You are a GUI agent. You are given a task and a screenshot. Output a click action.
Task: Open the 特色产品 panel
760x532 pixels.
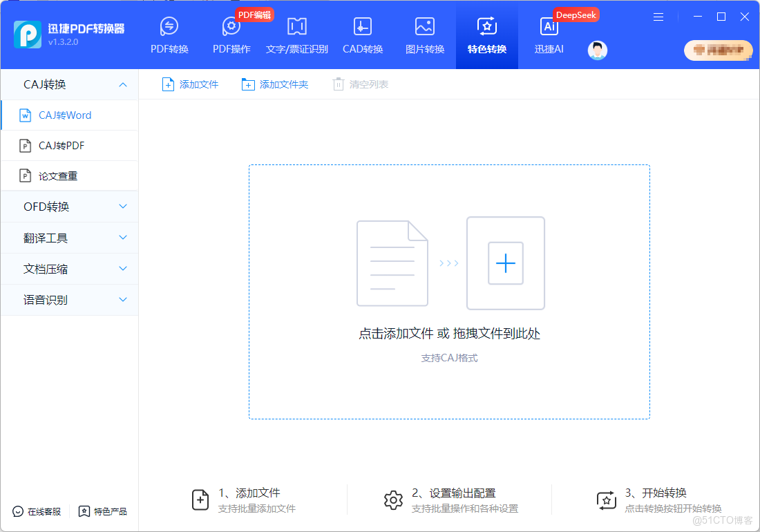coord(102,511)
